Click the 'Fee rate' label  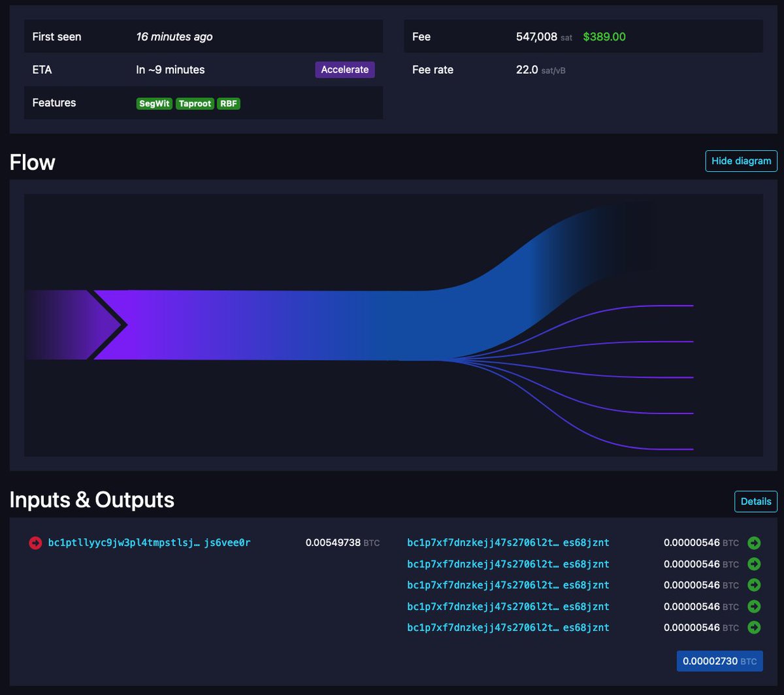coord(433,70)
